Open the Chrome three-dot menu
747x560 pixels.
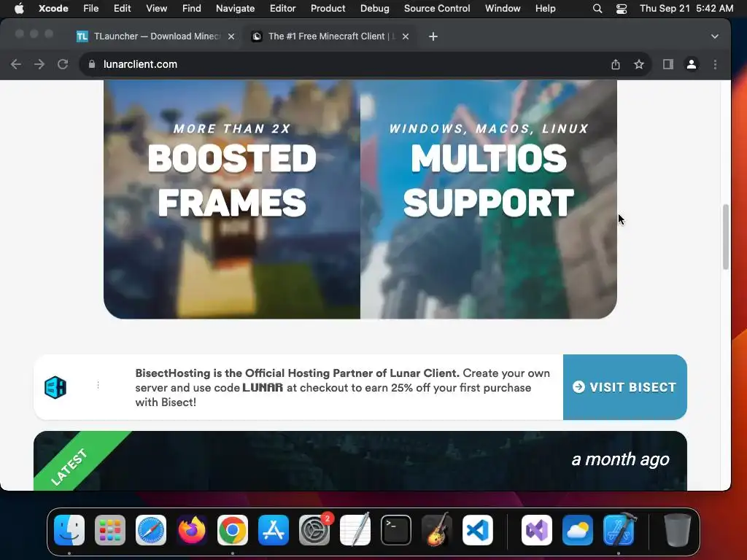coord(715,64)
